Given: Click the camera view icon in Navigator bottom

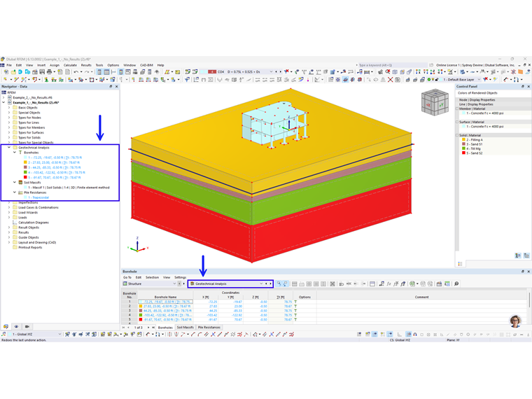Looking at the screenshot, I should (x=27, y=326).
